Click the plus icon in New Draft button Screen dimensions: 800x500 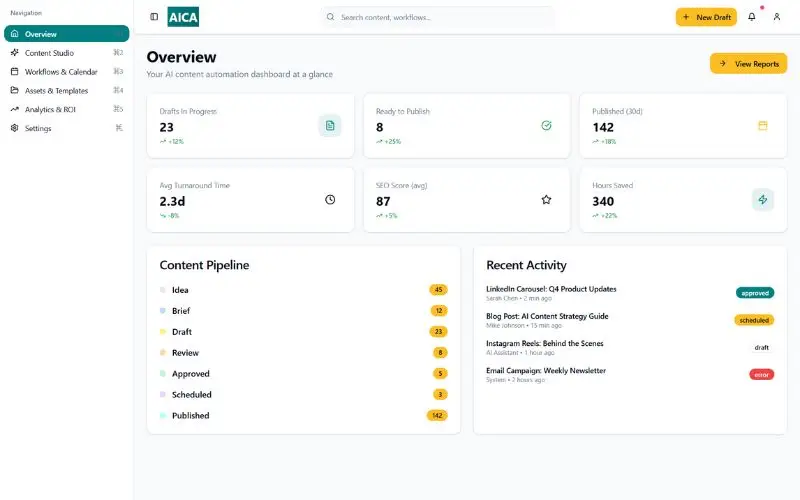[x=686, y=17]
